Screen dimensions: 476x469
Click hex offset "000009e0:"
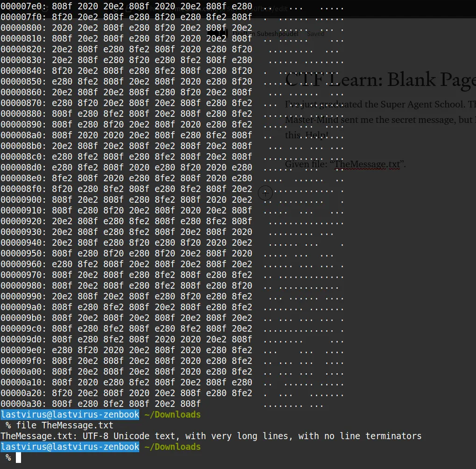pos(23,350)
